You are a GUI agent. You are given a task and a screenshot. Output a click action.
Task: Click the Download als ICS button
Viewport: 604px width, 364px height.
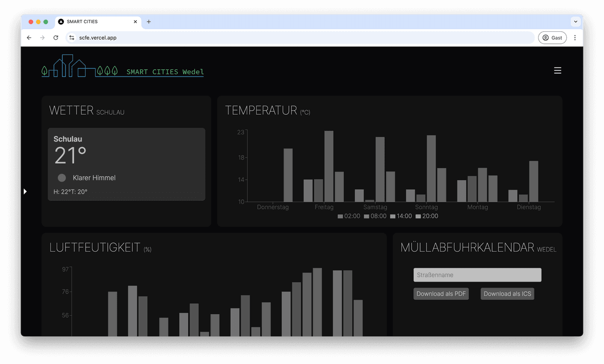507,294
